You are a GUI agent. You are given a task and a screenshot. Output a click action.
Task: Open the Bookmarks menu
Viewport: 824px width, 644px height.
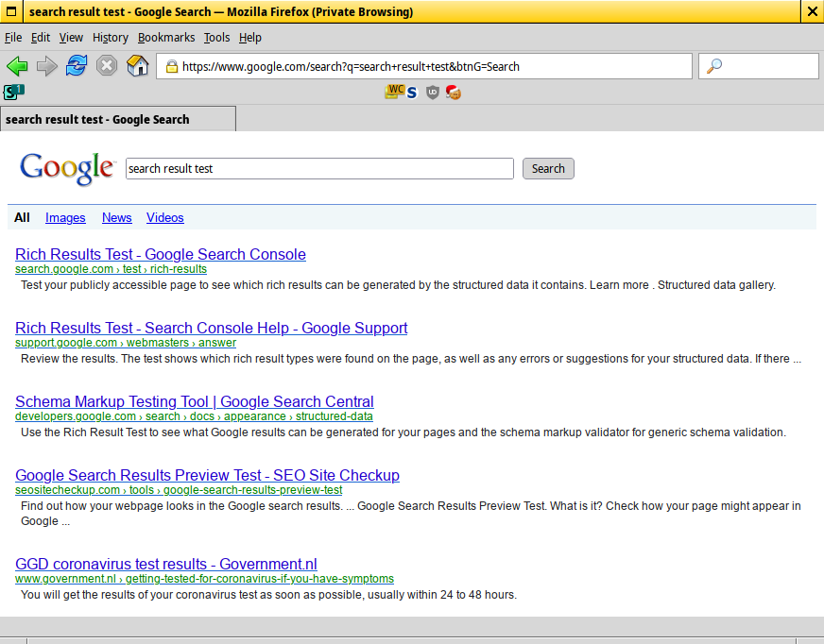(166, 37)
